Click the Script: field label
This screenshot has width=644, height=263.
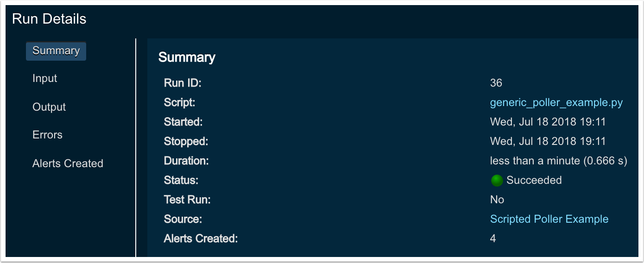click(x=178, y=103)
